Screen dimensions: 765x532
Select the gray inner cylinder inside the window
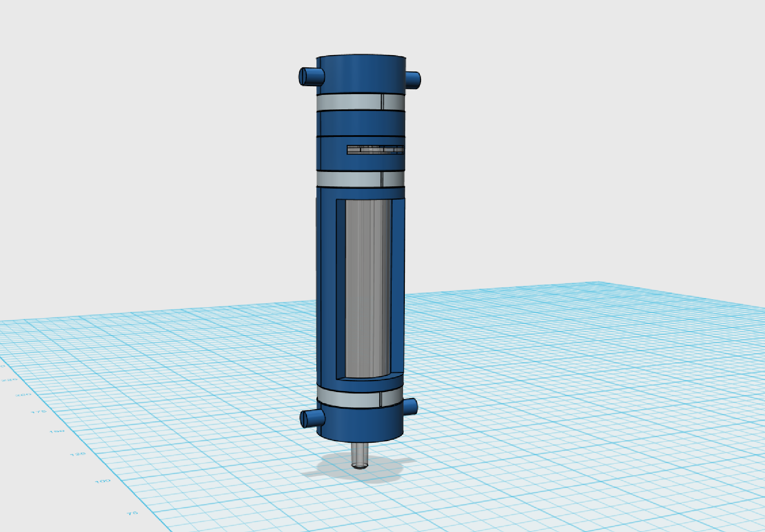tap(368, 288)
